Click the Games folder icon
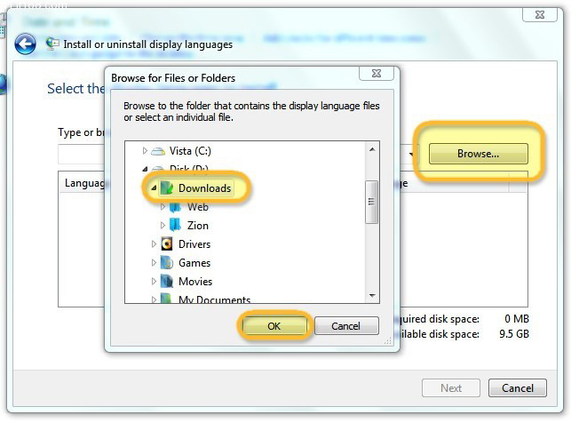579x423 pixels. (167, 263)
